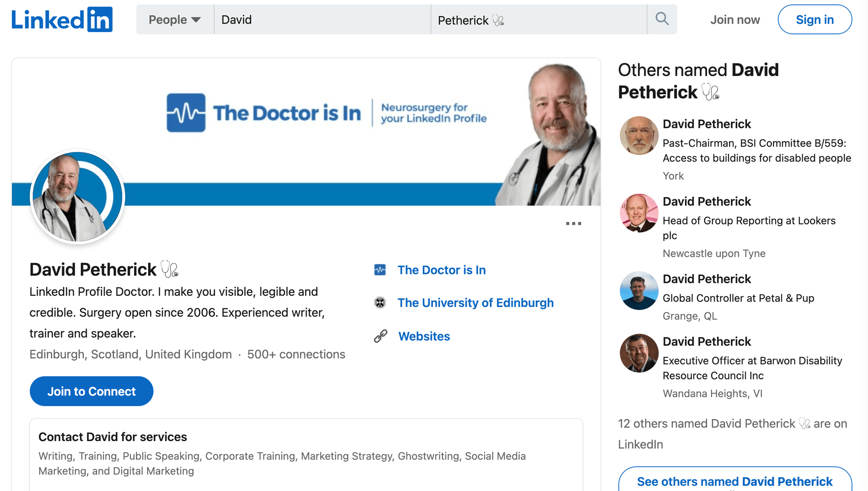Click avatar of David Petherick, Wandana Heights
The height and width of the screenshot is (491, 868).
coord(639,353)
